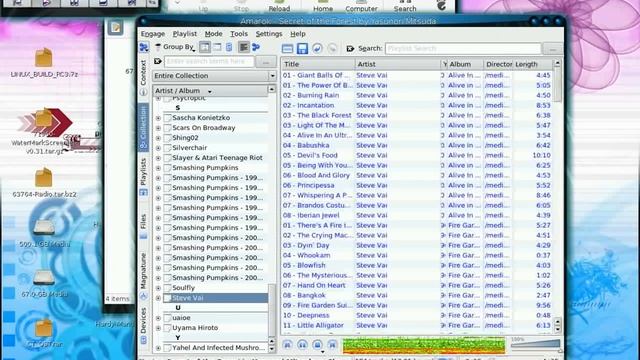Click the ellipsis button beside playlist search
Image resolution: width=640 pixels, height=360 pixels.
[x=553, y=49]
